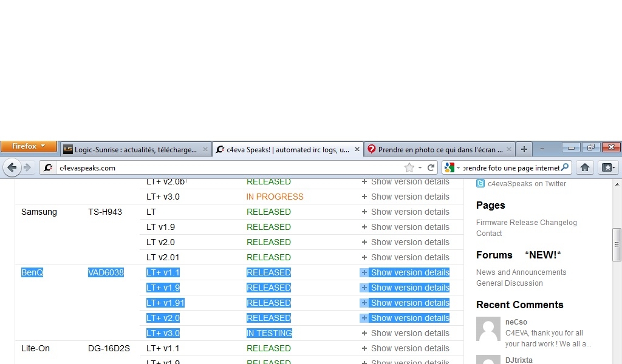Expand version details for BenQ LT+ v2.0

point(405,318)
